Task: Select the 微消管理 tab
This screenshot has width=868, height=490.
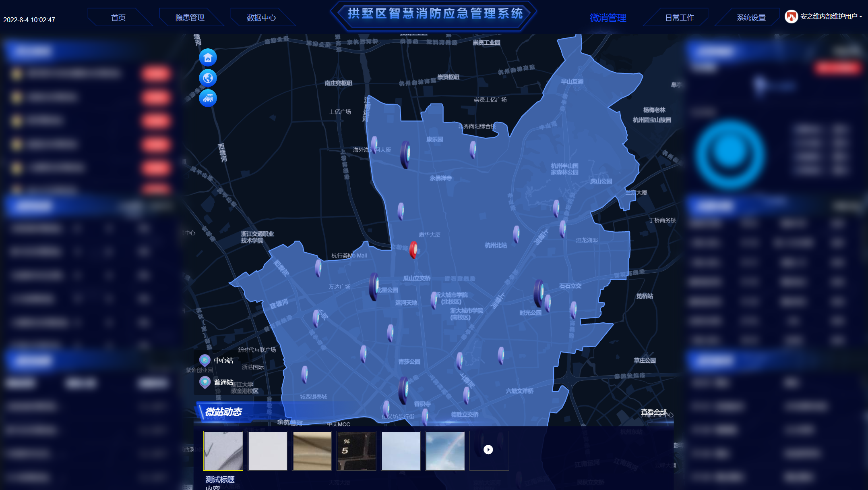Action: 608,18
